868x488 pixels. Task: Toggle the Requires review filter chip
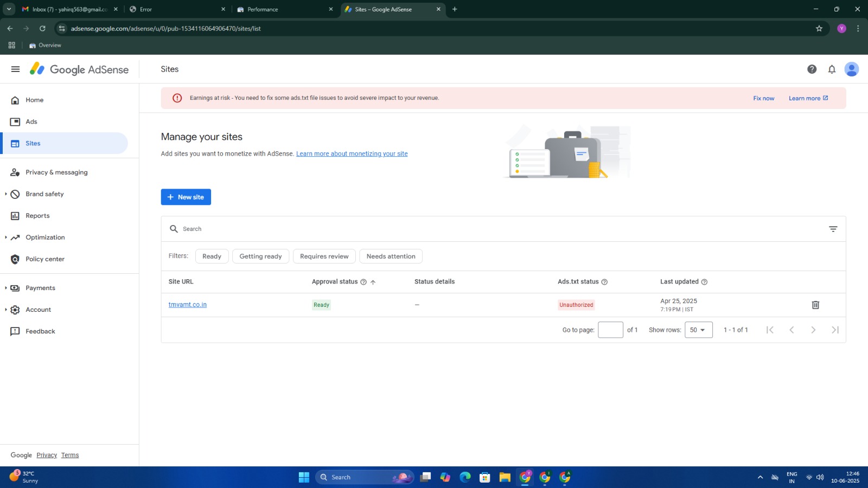(x=324, y=256)
